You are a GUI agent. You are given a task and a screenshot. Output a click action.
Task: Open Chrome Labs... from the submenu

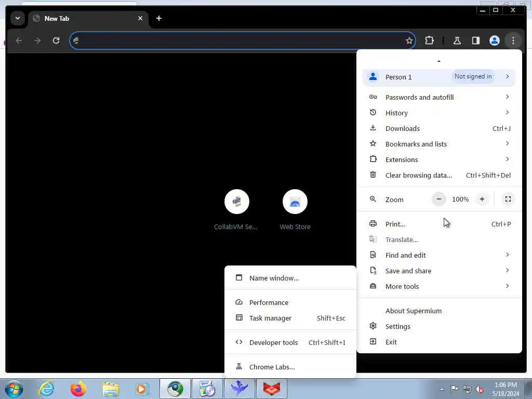pyautogui.click(x=290, y=367)
